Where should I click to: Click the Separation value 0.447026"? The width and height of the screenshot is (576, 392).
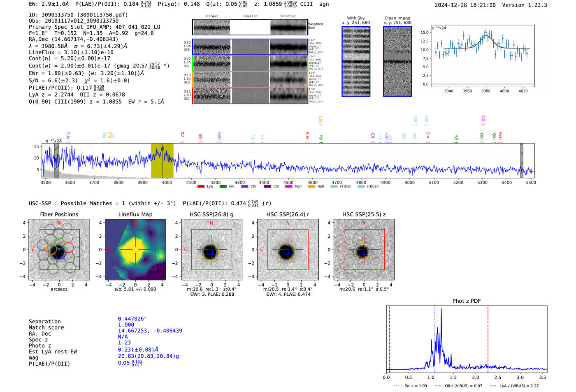(132, 319)
